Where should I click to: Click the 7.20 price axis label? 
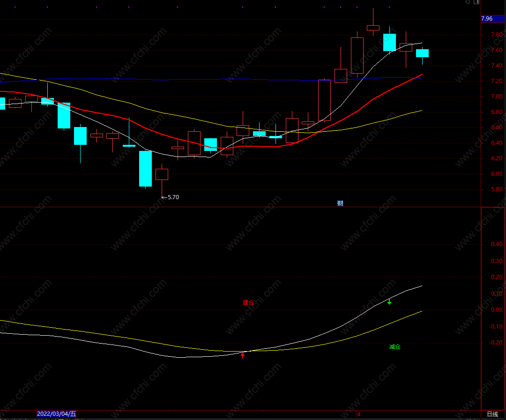(497, 81)
